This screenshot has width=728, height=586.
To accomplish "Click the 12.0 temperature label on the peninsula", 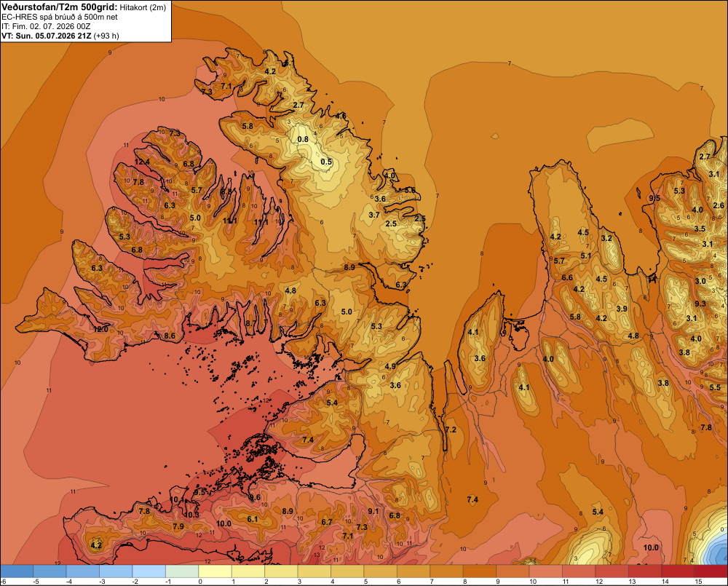I will pos(100,329).
